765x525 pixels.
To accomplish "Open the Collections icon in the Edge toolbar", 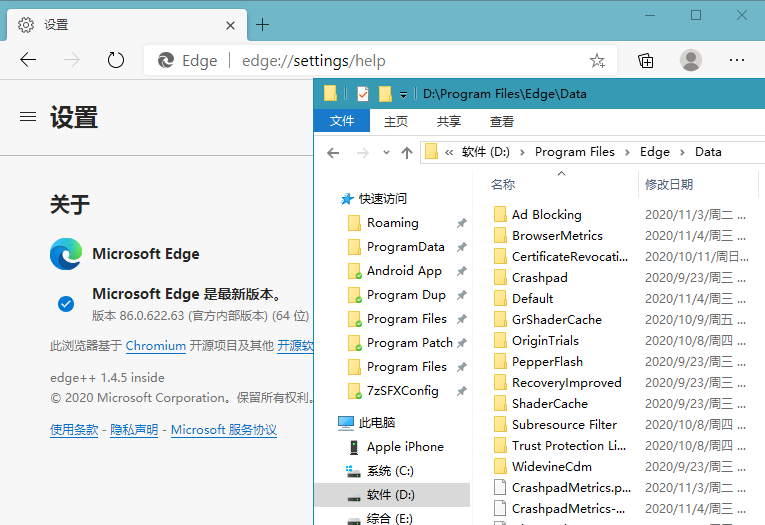I will 646,61.
